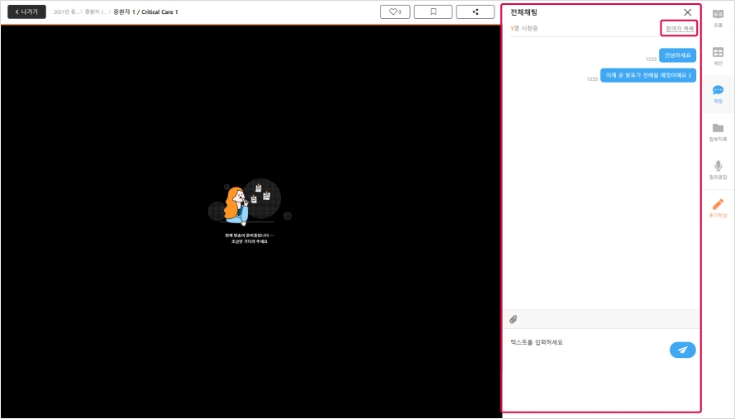735x419 pixels.
Task: Open the 후기작성 pencil review tab
Action: 718,208
